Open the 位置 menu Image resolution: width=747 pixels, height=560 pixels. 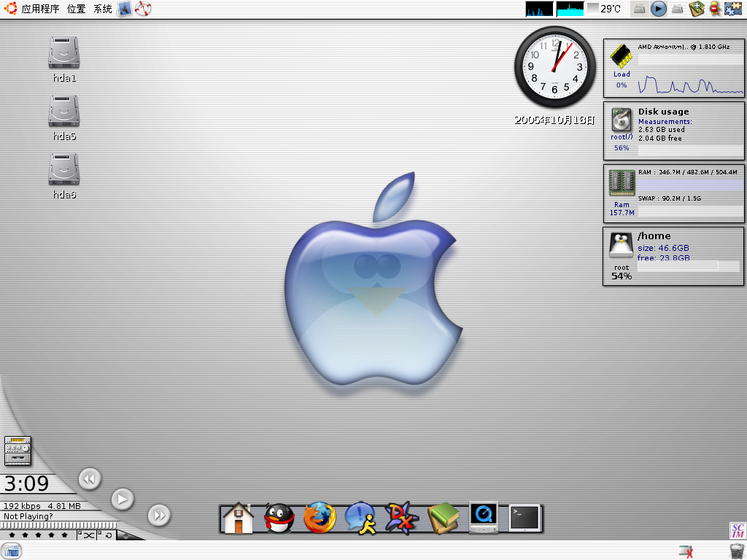tap(76, 9)
